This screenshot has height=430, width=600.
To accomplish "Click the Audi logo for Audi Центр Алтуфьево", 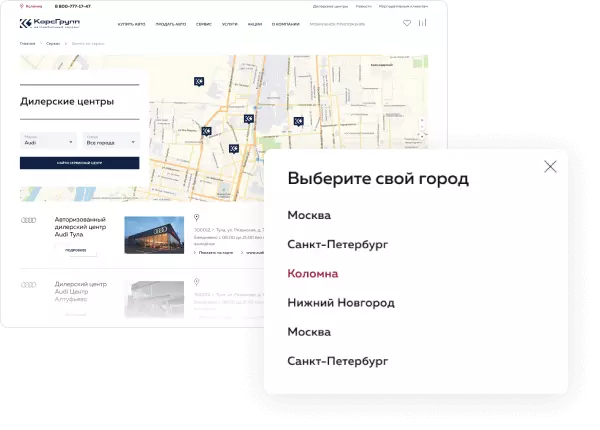I will click(x=29, y=284).
